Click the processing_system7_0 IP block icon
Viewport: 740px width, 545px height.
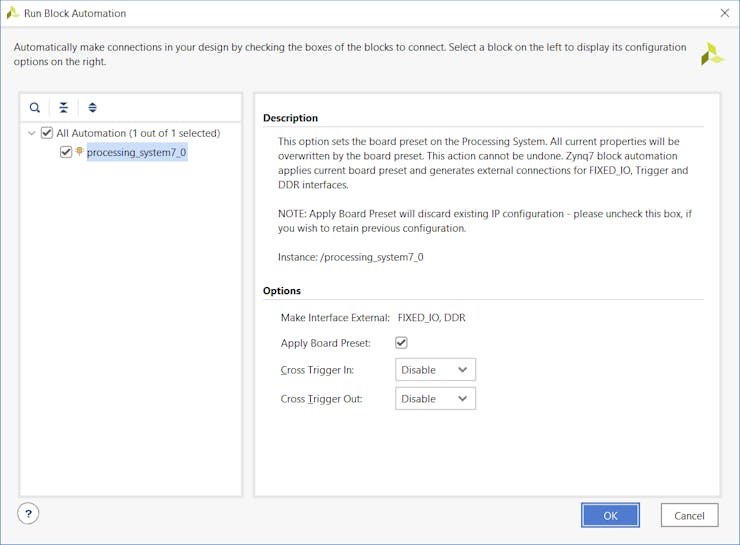[79, 151]
